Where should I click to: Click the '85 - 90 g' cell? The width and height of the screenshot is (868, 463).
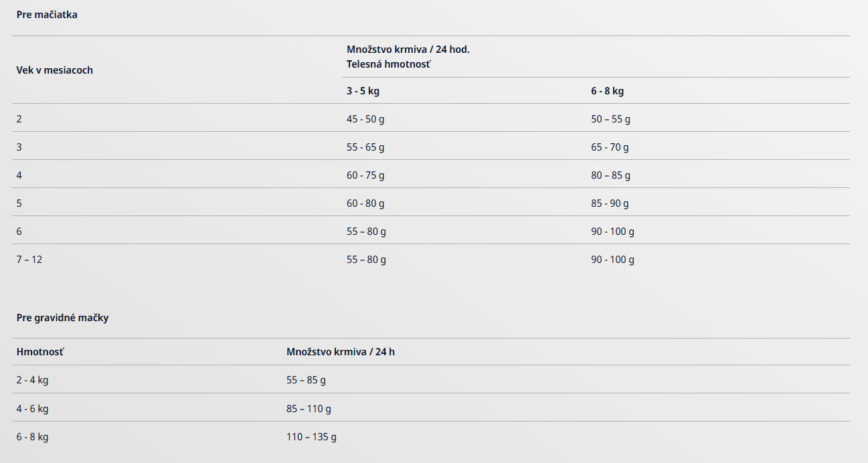[x=610, y=203]
